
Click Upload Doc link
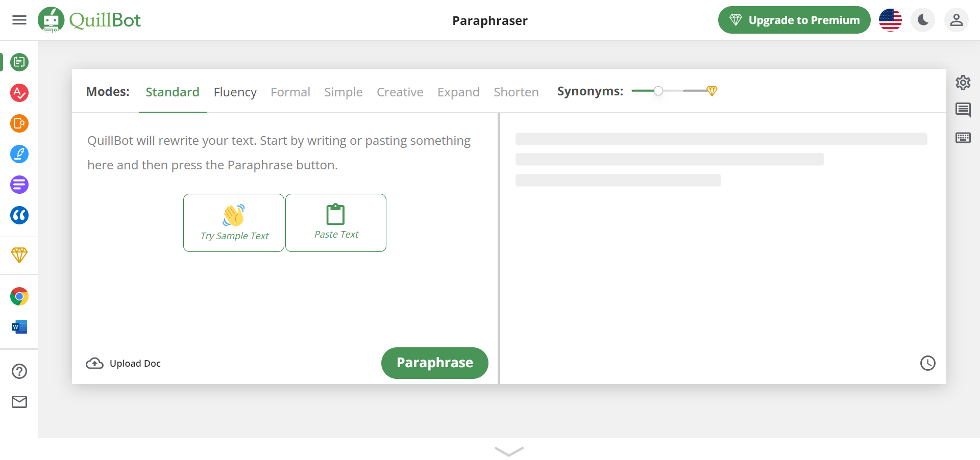(124, 363)
